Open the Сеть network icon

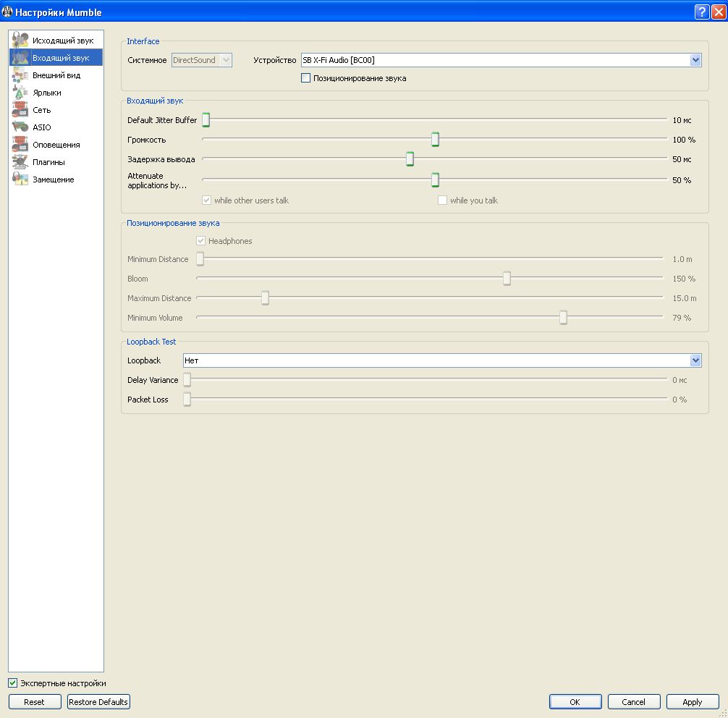click(x=20, y=110)
